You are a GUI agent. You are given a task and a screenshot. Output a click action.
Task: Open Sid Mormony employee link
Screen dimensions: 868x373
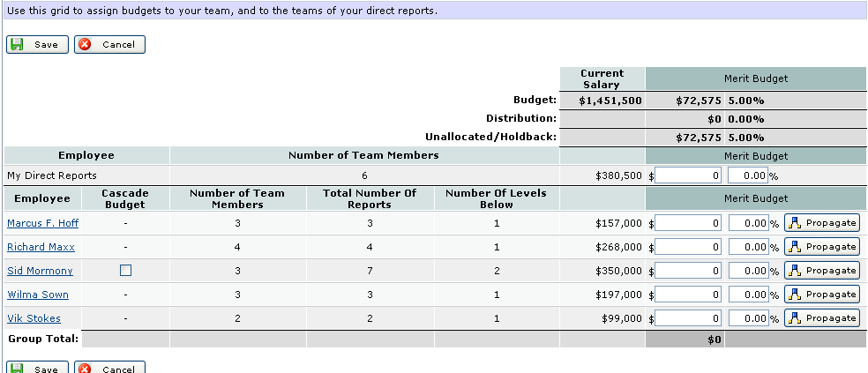click(x=40, y=271)
